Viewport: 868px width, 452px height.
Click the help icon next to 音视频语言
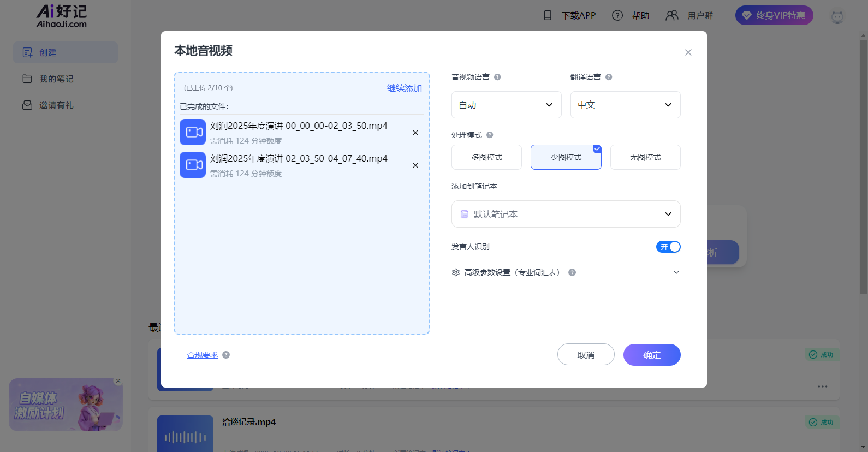pos(497,77)
